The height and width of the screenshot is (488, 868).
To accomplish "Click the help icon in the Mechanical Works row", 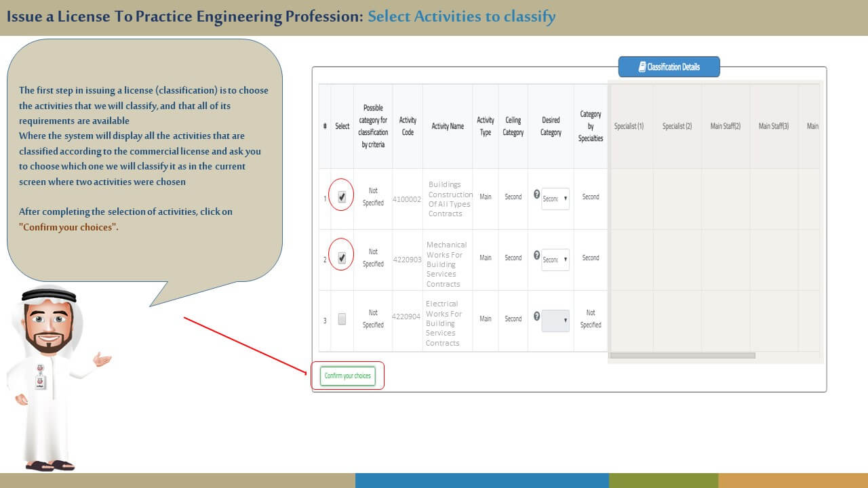I will (537, 256).
